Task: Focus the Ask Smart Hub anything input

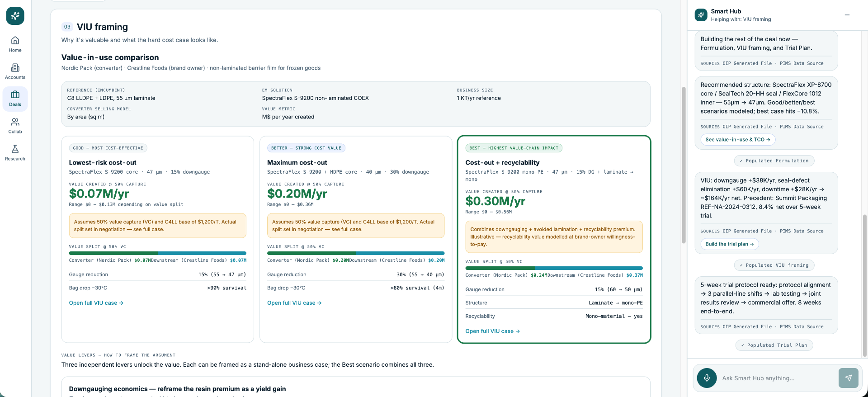Action: (x=778, y=378)
